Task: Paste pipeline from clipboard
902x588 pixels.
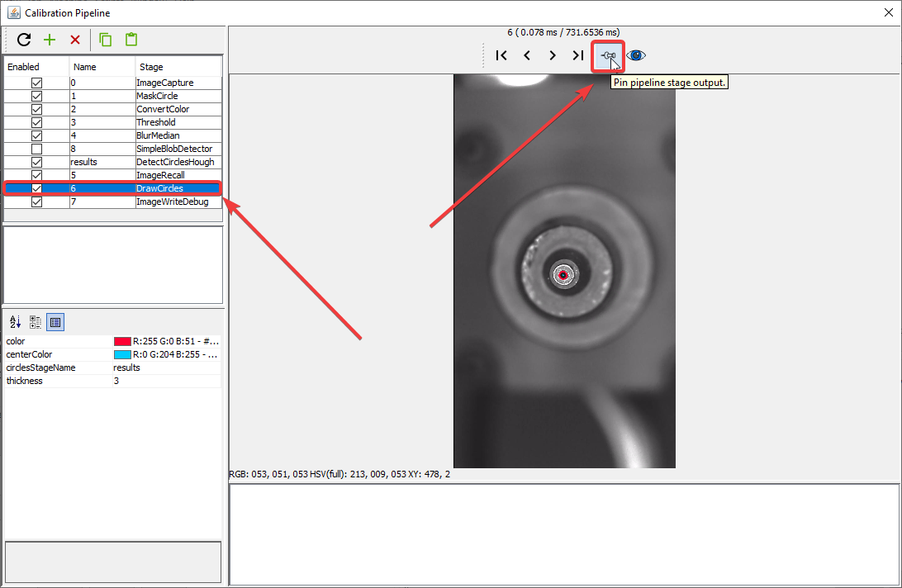Action: (x=131, y=40)
